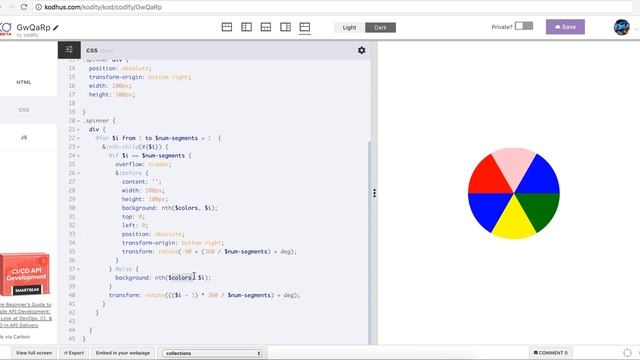
Task: Click the Export button
Action: point(74,353)
